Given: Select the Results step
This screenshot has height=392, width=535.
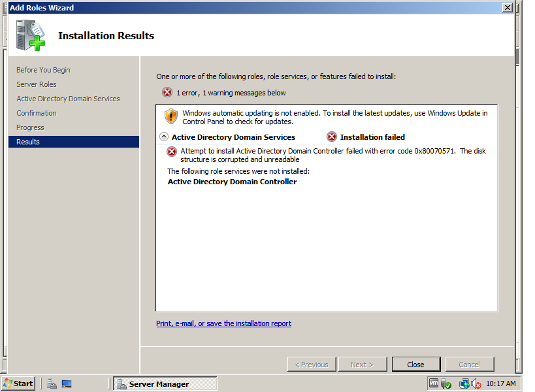Looking at the screenshot, I should [x=74, y=142].
